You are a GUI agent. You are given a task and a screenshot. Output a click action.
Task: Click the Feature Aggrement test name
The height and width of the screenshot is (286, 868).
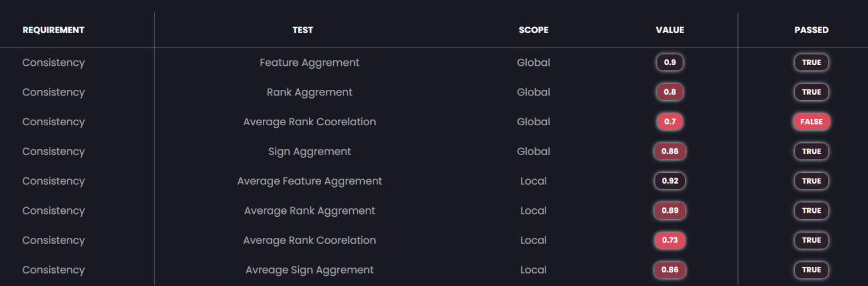coord(310,63)
